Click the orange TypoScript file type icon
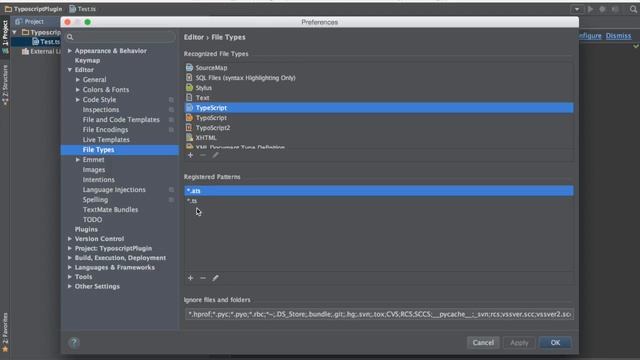The height and width of the screenshot is (360, 640). 189,118
